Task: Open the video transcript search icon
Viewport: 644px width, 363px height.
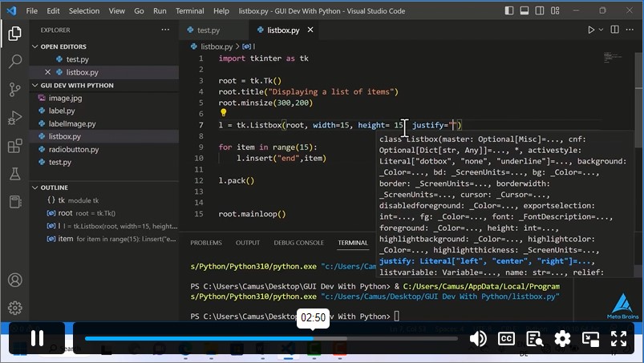Action: coord(534,339)
